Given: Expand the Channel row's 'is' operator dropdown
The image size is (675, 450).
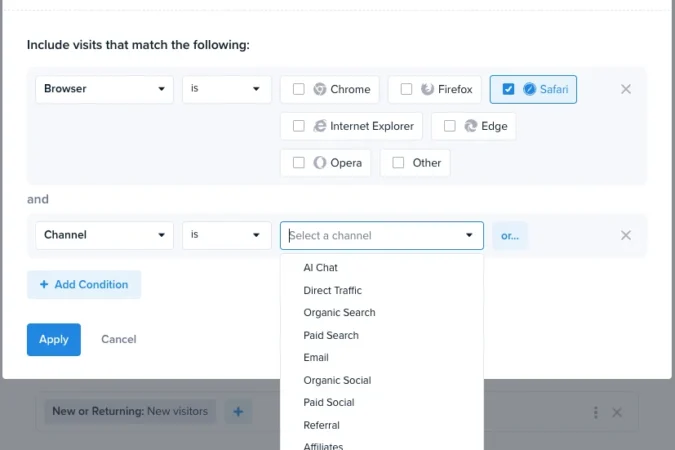Looking at the screenshot, I should [227, 235].
